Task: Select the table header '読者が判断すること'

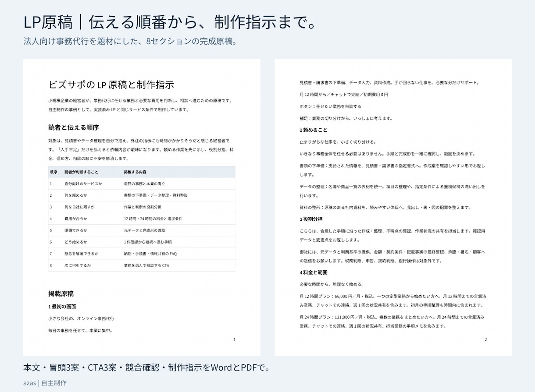Action: [82, 172]
